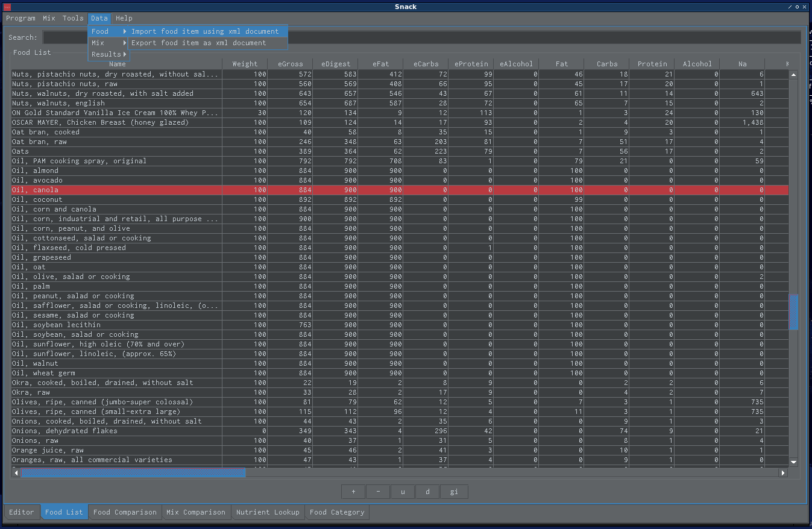Viewport: 812px width, 529px height.
Task: Open the Help menu
Action: pos(124,18)
